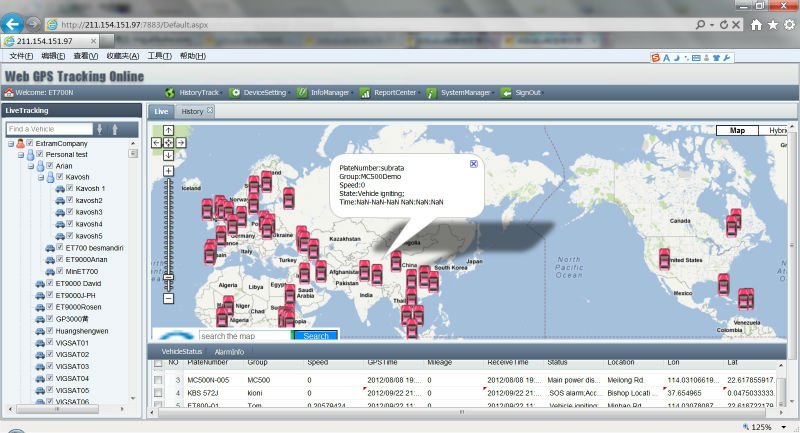Pan map left with arrow button
The height and width of the screenshot is (433, 800).
click(157, 143)
